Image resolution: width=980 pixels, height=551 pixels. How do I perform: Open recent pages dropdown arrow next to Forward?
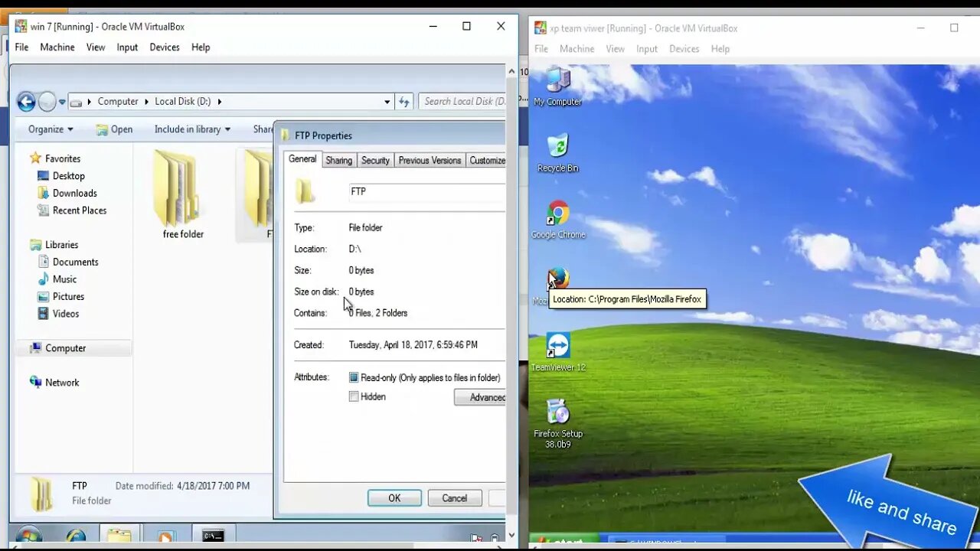(62, 102)
